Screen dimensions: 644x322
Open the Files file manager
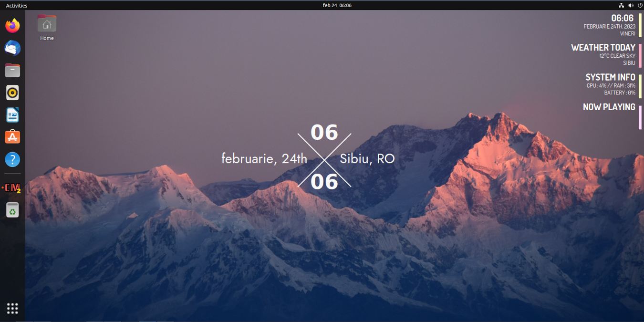(x=12, y=70)
